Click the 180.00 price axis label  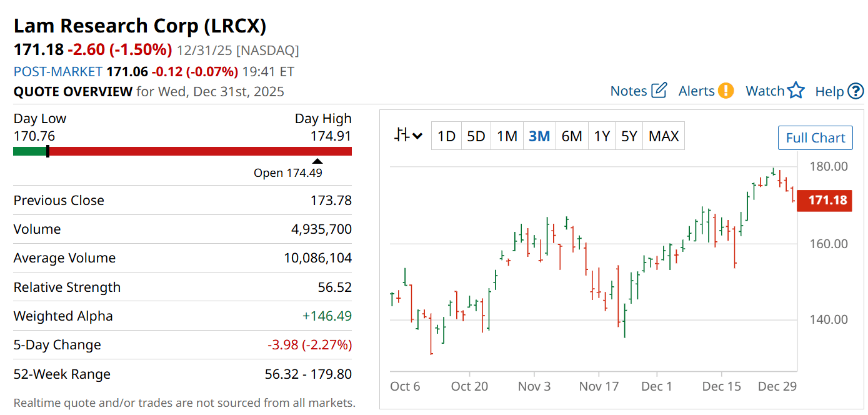click(x=828, y=166)
